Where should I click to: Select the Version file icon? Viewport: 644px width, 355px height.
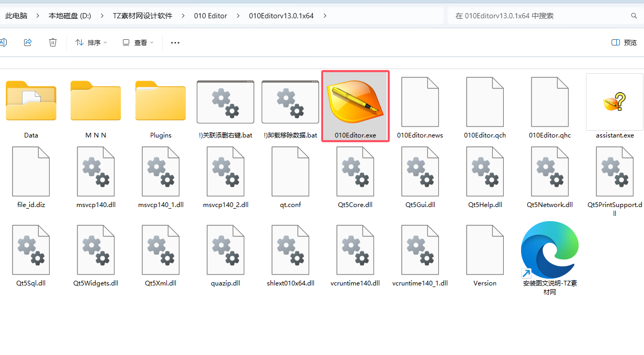pyautogui.click(x=485, y=249)
